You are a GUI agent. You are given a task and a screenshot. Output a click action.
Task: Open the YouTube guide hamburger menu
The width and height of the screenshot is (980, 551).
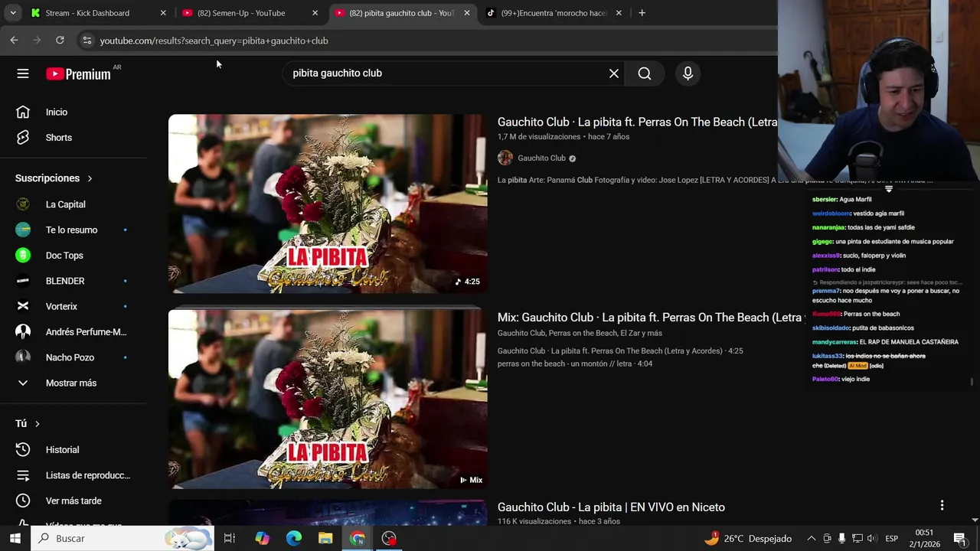[23, 73]
